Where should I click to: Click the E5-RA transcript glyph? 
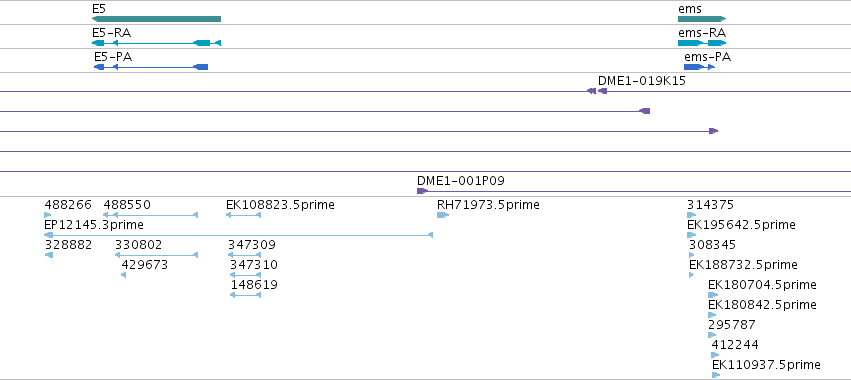[x=156, y=43]
